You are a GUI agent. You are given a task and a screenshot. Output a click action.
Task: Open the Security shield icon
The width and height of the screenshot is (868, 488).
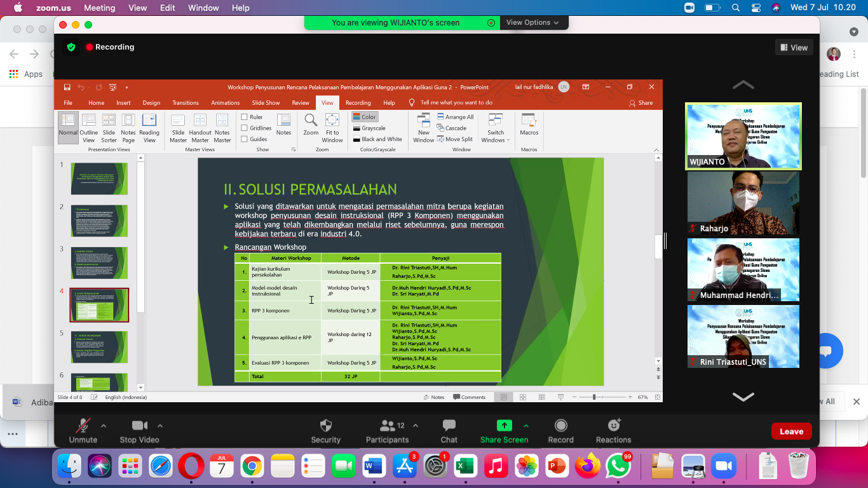point(325,426)
